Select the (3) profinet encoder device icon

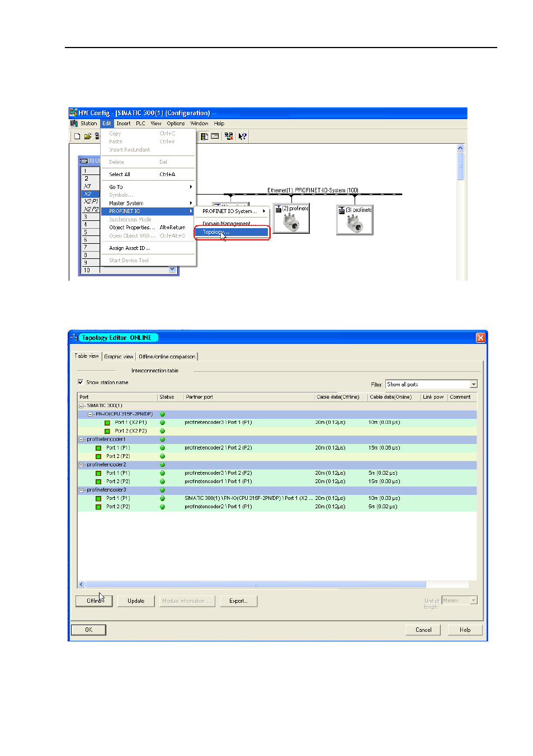(x=355, y=220)
